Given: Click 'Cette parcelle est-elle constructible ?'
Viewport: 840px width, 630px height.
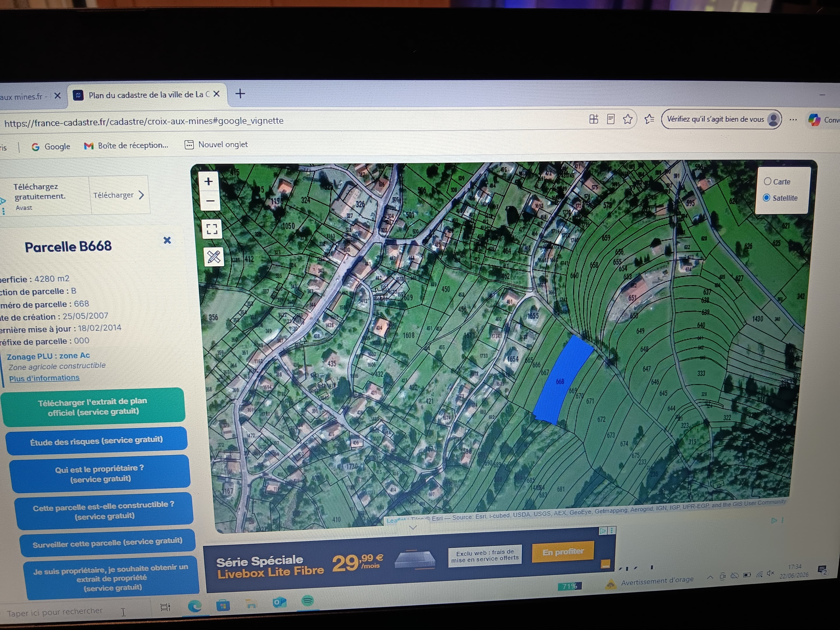Looking at the screenshot, I should (x=104, y=510).
